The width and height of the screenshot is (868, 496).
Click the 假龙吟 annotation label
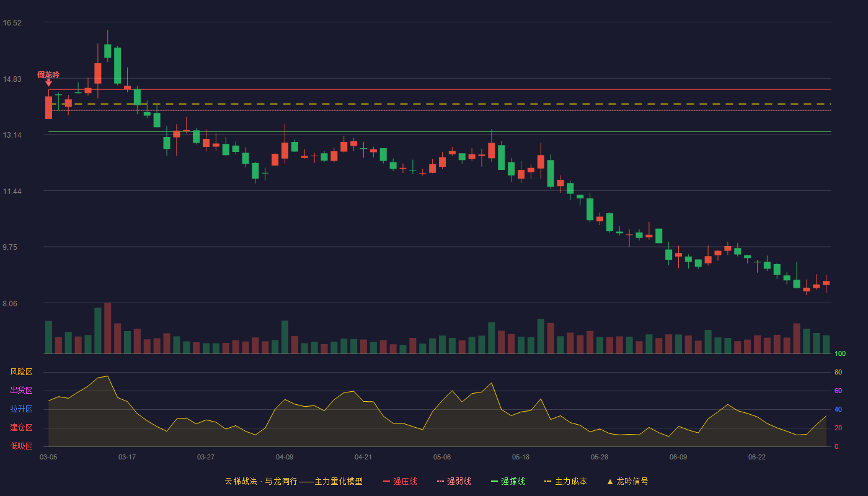(48, 74)
